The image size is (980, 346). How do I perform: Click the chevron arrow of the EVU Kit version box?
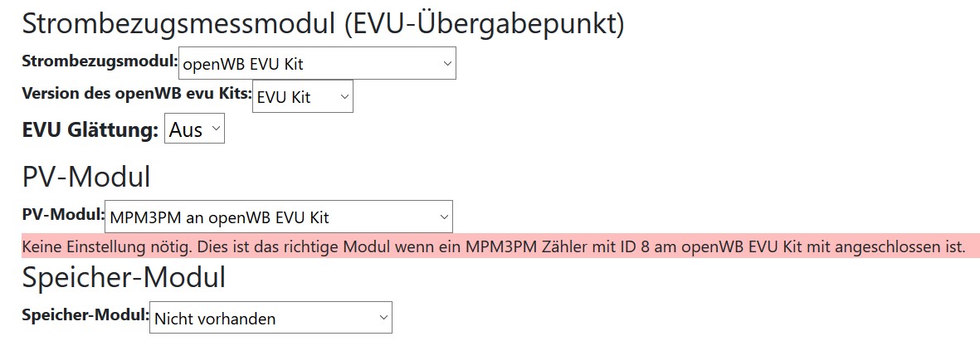coord(344,97)
